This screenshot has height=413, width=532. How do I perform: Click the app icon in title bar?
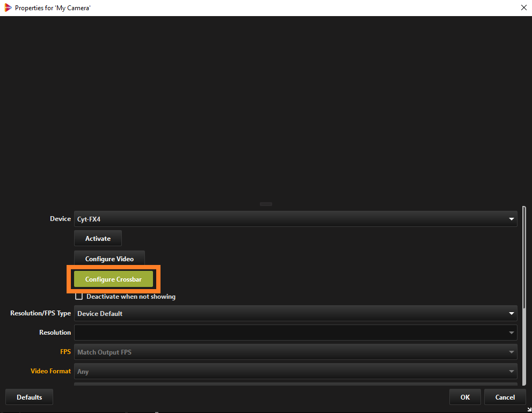point(8,8)
